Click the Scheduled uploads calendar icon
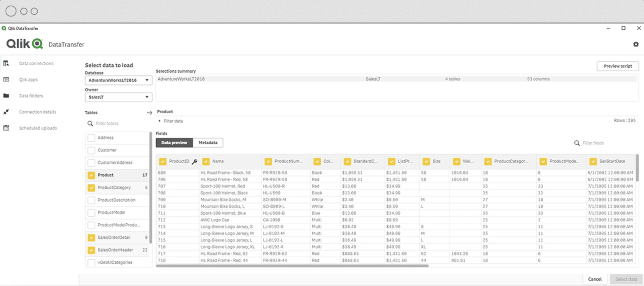This screenshot has height=286, width=644. [6, 128]
